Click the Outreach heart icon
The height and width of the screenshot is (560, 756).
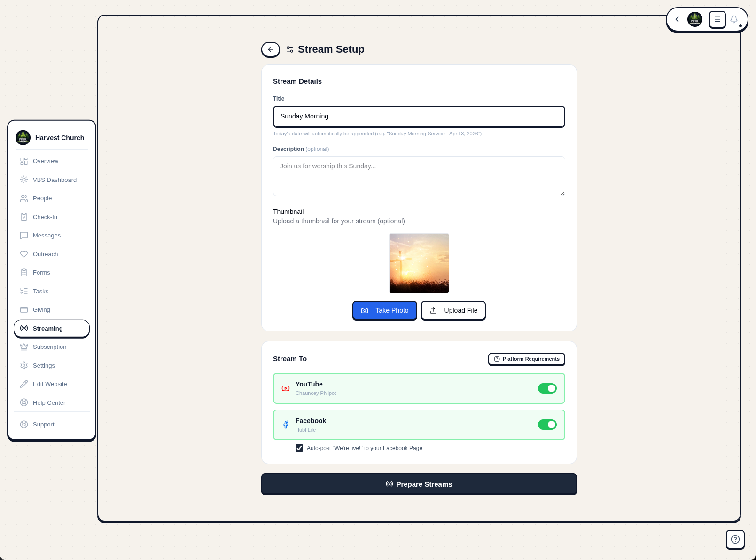(24, 254)
